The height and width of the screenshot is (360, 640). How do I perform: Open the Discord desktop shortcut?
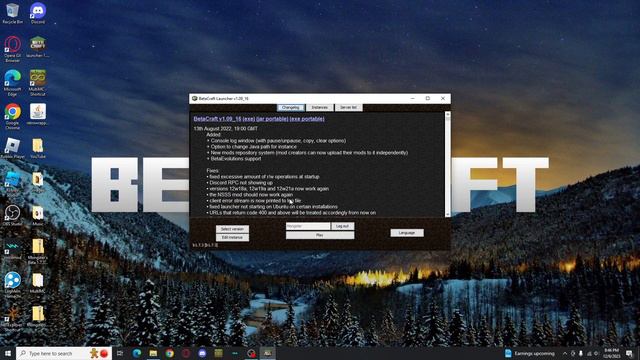(38, 13)
